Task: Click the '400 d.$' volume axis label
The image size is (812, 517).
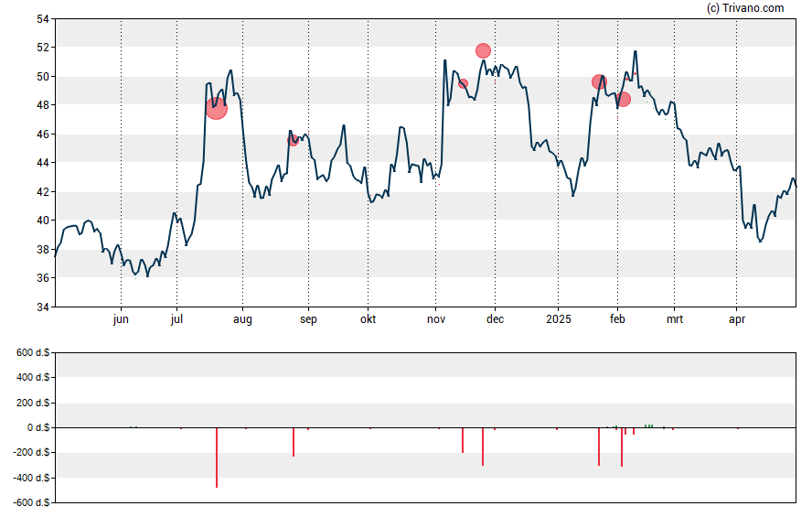Action: 33,378
